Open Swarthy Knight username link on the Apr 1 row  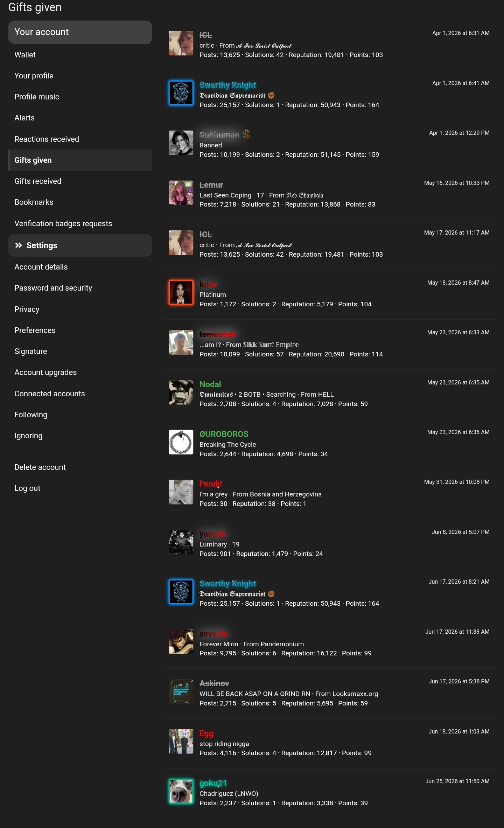(x=227, y=85)
